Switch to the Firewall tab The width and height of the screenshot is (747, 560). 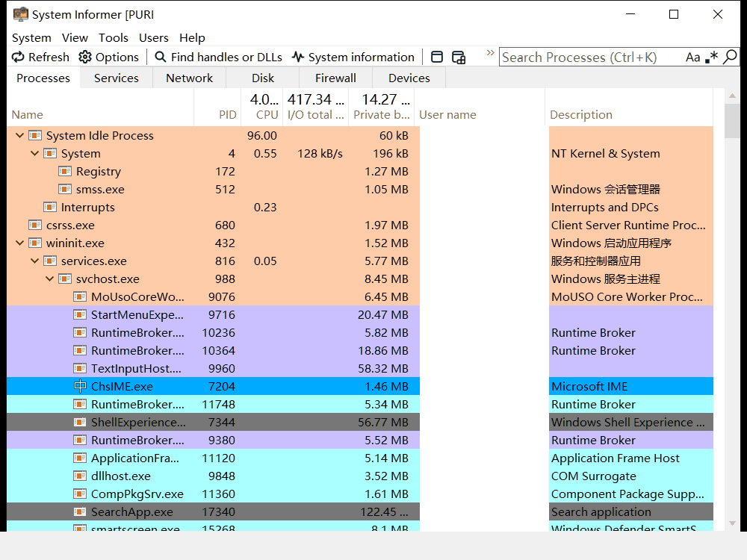(x=335, y=78)
